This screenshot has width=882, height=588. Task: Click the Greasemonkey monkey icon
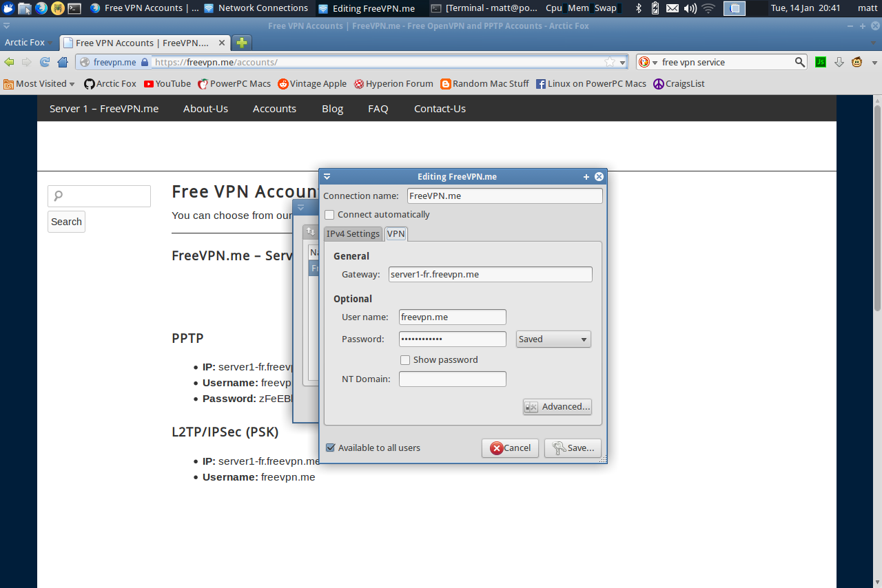857,62
